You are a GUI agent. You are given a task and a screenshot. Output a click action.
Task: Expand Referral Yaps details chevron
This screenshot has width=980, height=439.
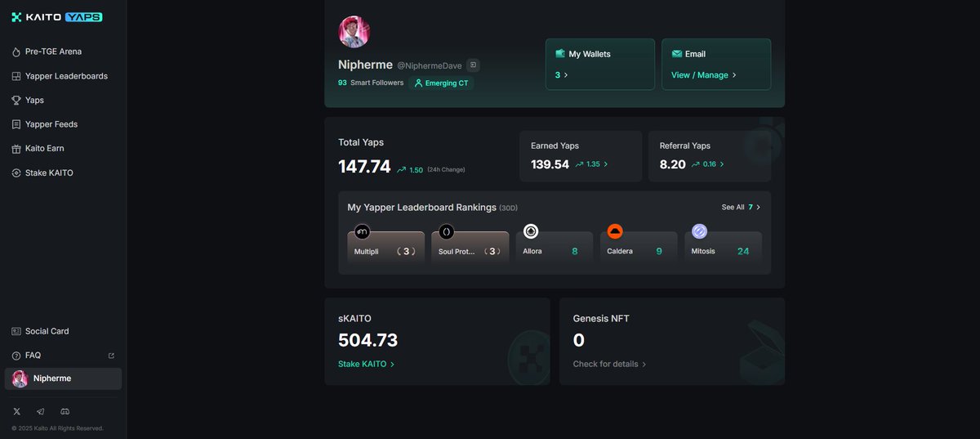tap(721, 164)
